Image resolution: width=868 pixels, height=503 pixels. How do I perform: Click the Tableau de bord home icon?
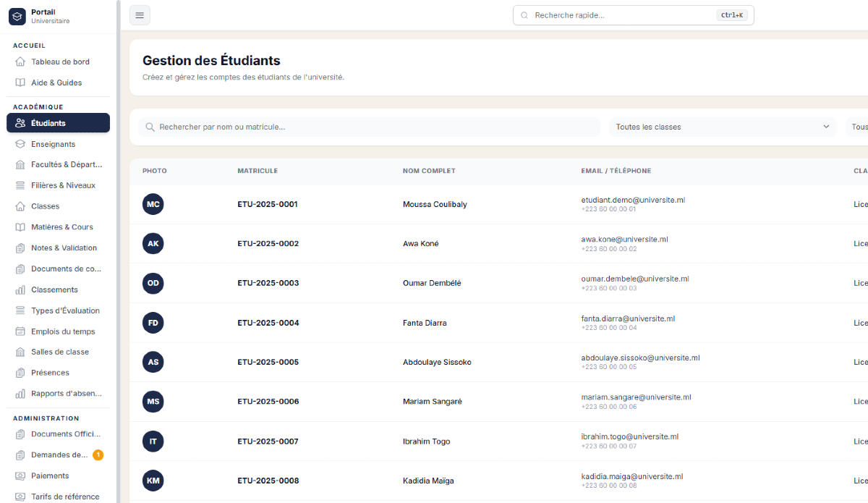coord(20,62)
